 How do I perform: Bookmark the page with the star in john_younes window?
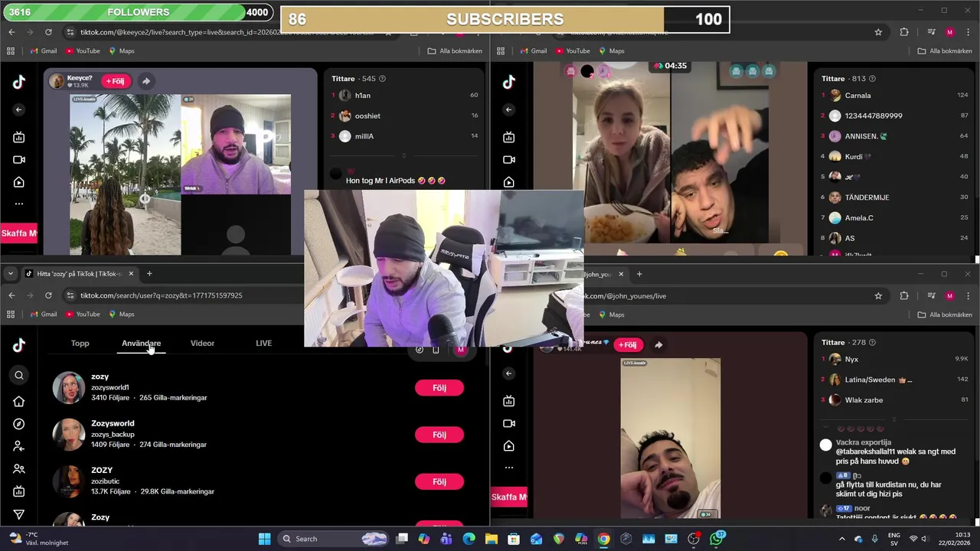click(878, 295)
